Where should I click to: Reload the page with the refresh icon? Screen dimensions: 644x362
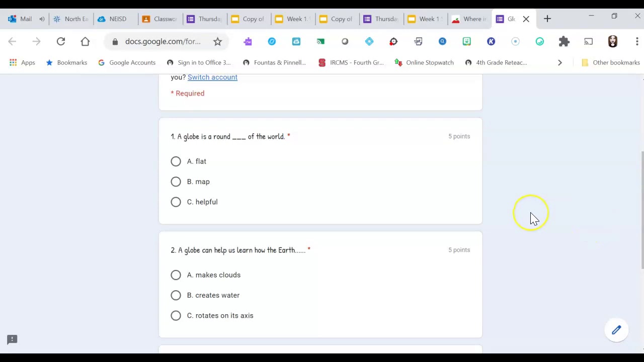[61, 42]
